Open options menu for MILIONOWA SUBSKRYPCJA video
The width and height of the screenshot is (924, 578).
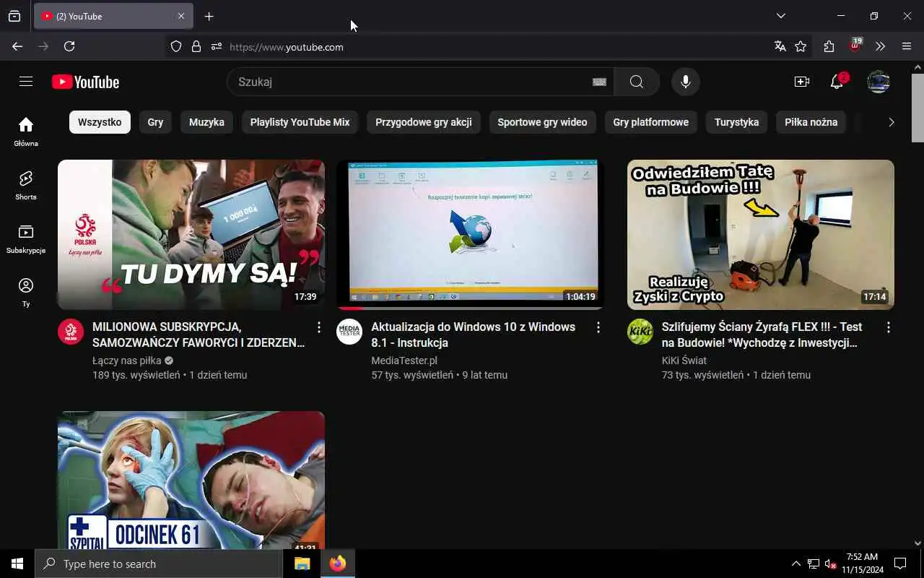click(319, 327)
